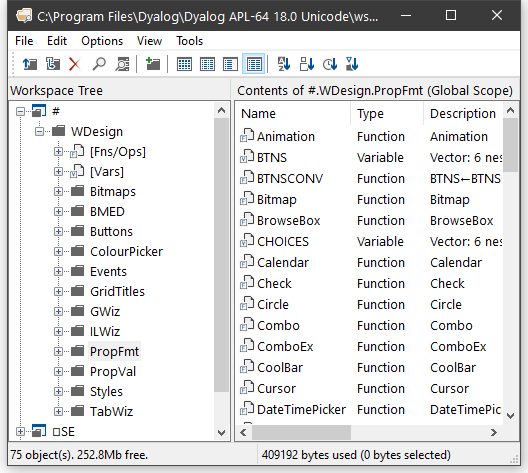Expand the Bitmaps tree node
528x473 pixels.
(x=58, y=192)
